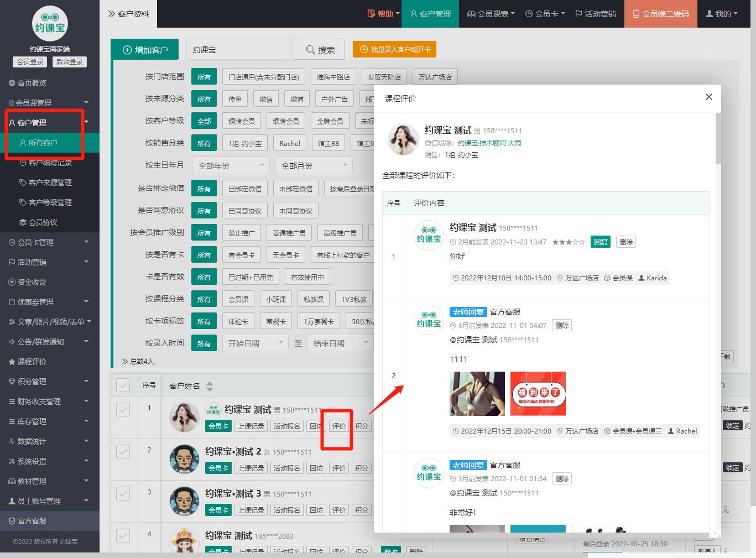Expand 优惠券管理 sidebar menu
756x558 pixels.
50,302
